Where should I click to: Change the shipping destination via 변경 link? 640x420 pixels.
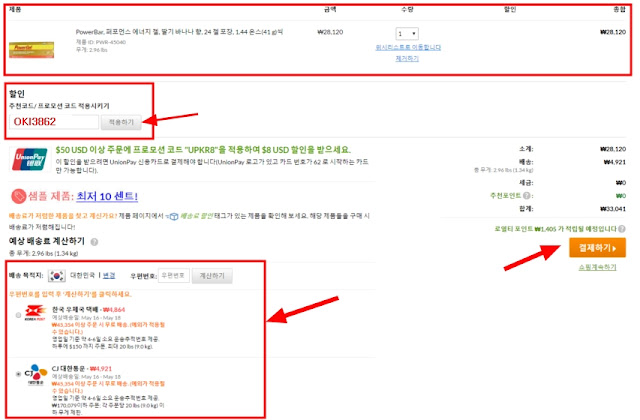click(x=109, y=276)
